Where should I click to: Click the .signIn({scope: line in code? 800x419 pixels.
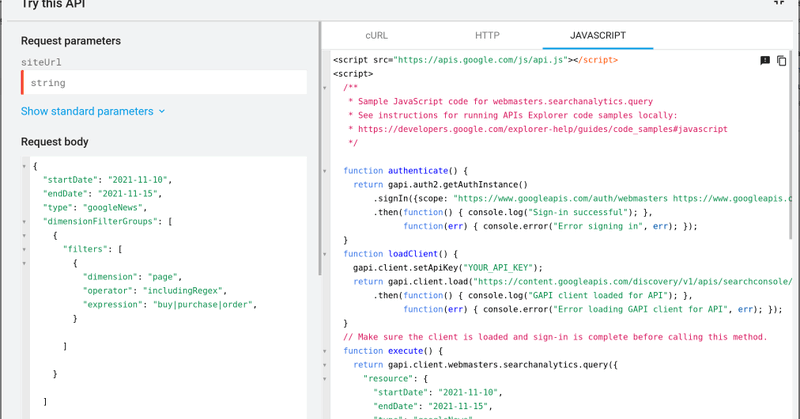583,199
